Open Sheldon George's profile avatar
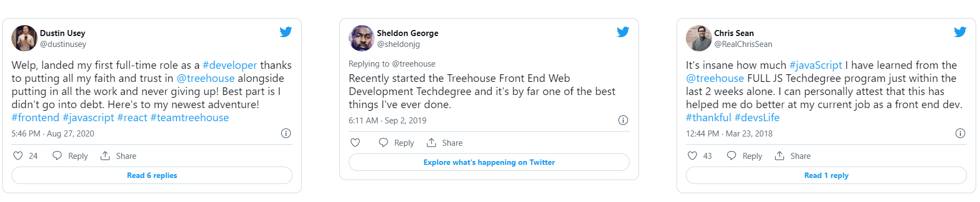The width and height of the screenshot is (980, 202). point(361,38)
